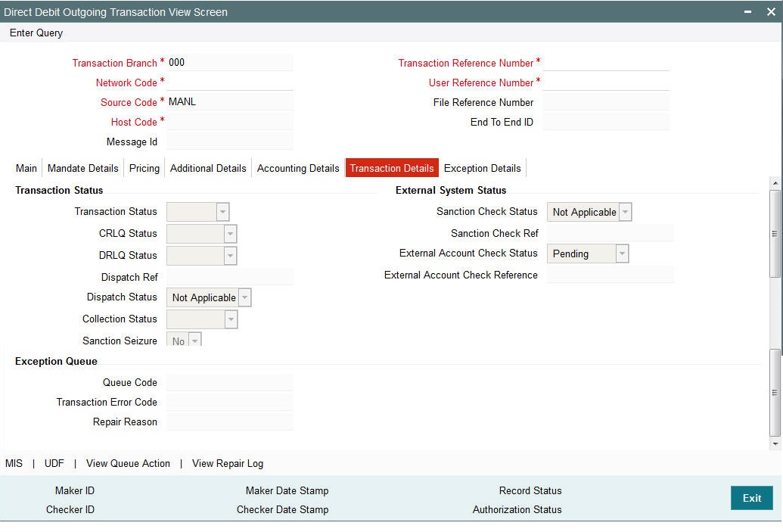
Task: Click the UDF link
Action: point(53,463)
